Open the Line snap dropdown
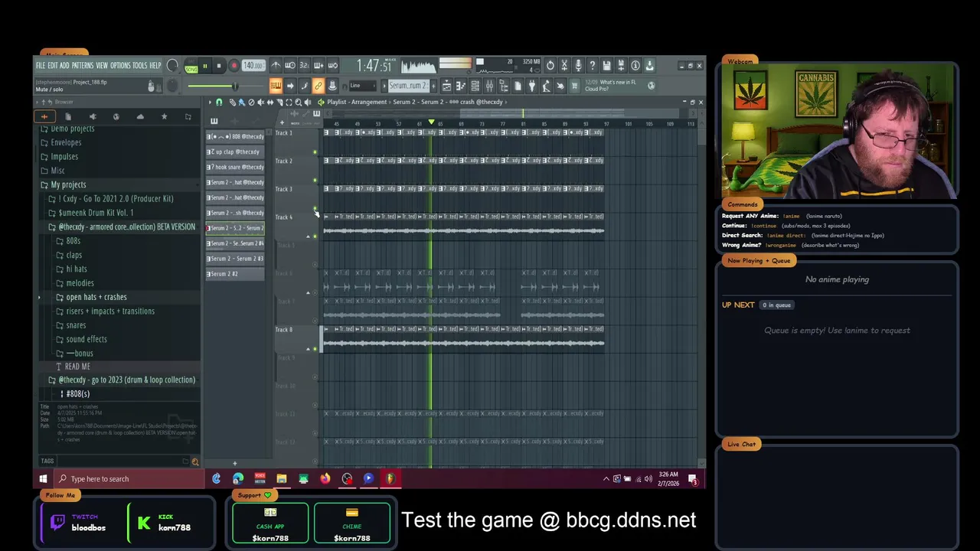Viewport: 980px width, 551px height. click(x=364, y=86)
